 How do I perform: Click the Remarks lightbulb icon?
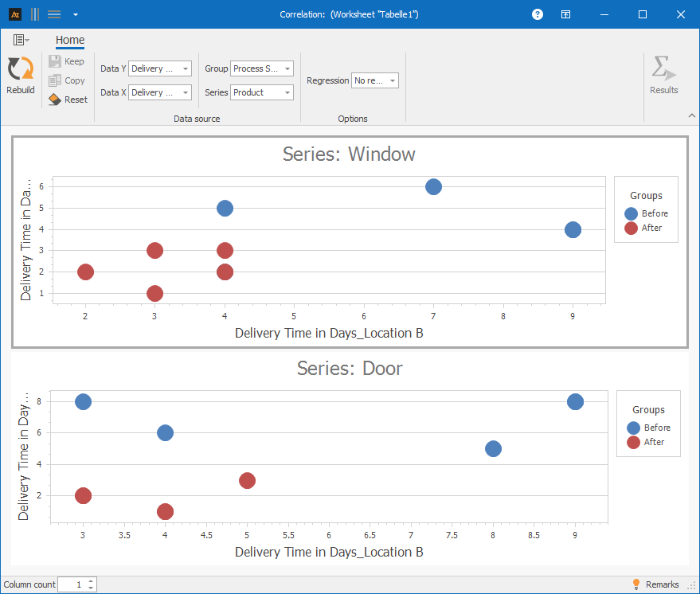pyautogui.click(x=636, y=584)
